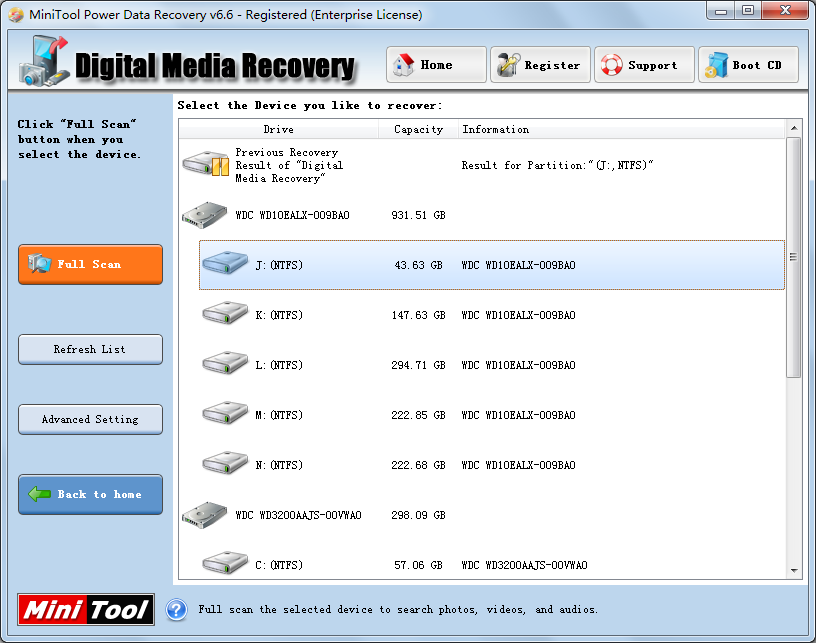The image size is (816, 643).
Task: Click the C: partition drive icon
Action: 225,562
